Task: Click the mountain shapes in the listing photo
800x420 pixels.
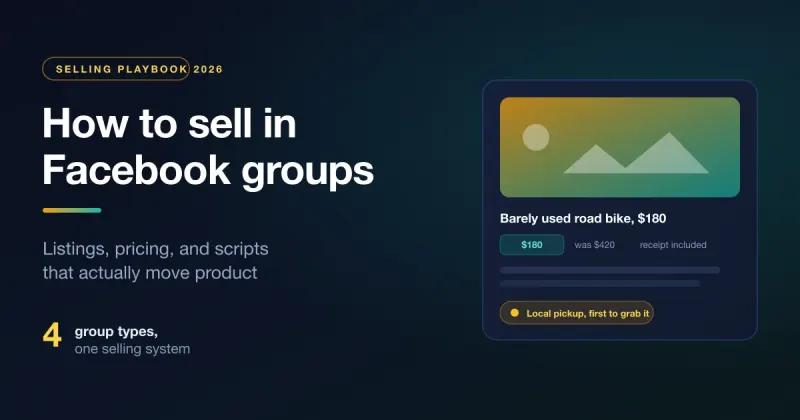Action: [636, 153]
